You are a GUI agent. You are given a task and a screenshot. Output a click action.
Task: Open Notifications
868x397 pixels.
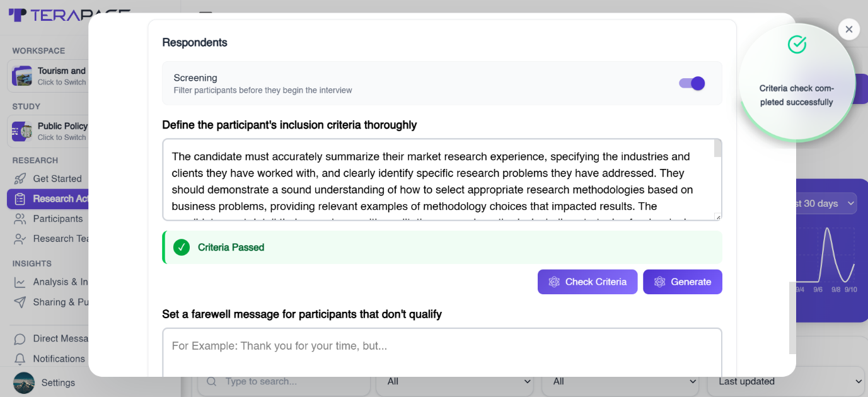(48, 359)
